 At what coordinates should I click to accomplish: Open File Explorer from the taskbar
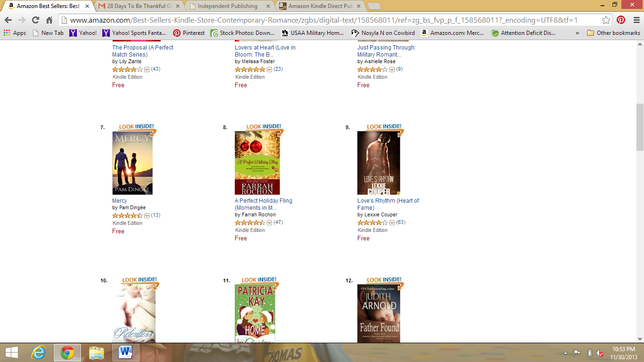tap(97, 353)
